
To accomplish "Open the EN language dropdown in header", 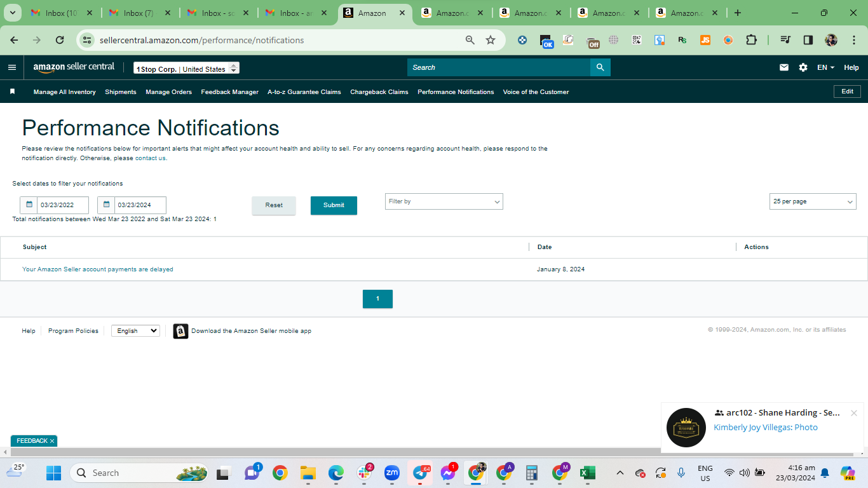I will [x=825, y=67].
